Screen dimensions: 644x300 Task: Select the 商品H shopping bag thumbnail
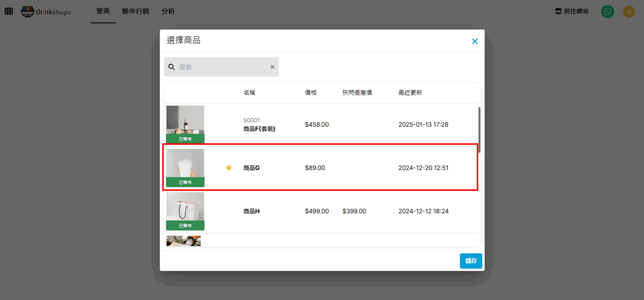click(185, 207)
